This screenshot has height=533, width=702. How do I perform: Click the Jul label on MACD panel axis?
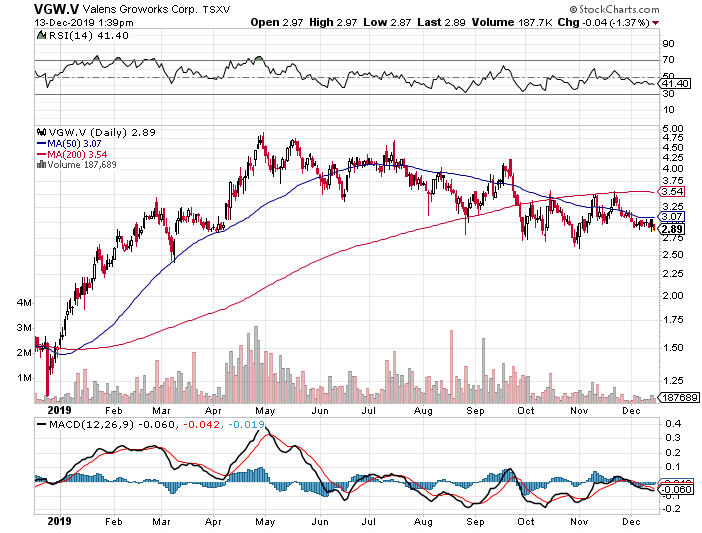368,521
